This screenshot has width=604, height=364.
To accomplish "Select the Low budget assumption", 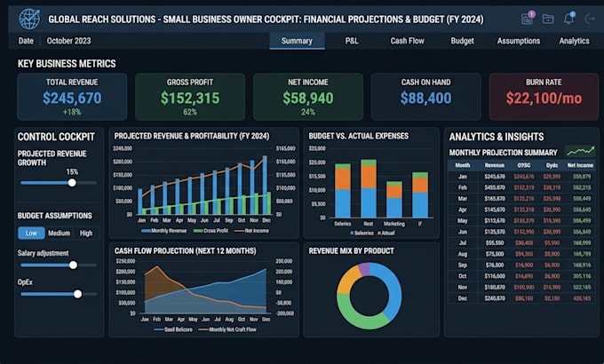I will 31,233.
